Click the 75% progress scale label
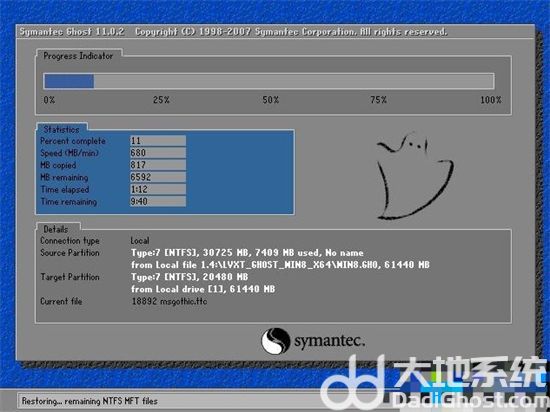 (378, 100)
